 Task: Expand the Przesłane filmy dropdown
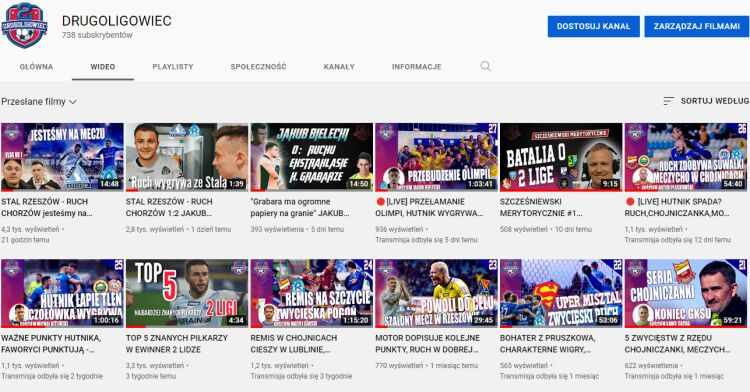[39, 101]
